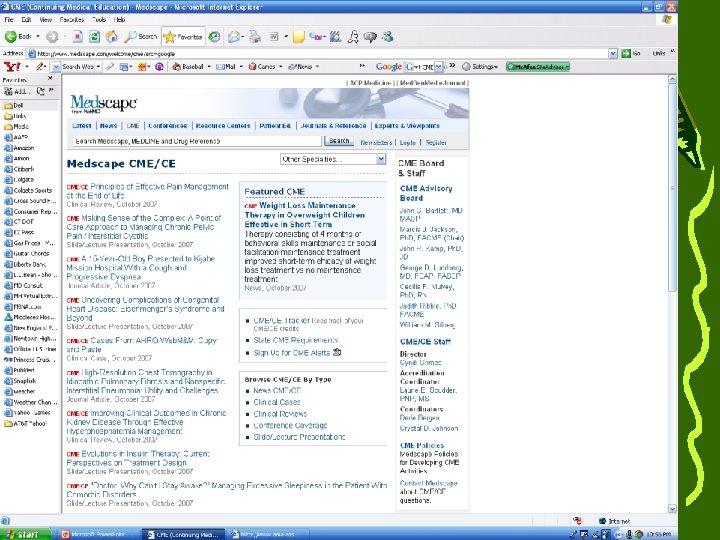Click the Medscape Search button
This screenshot has height=540, width=720.
(x=339, y=141)
